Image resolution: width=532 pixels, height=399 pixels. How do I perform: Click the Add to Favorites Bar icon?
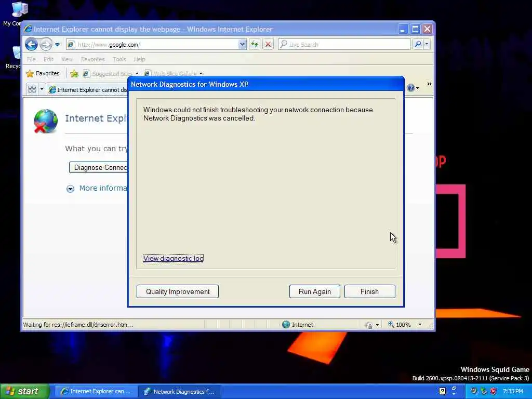click(74, 74)
